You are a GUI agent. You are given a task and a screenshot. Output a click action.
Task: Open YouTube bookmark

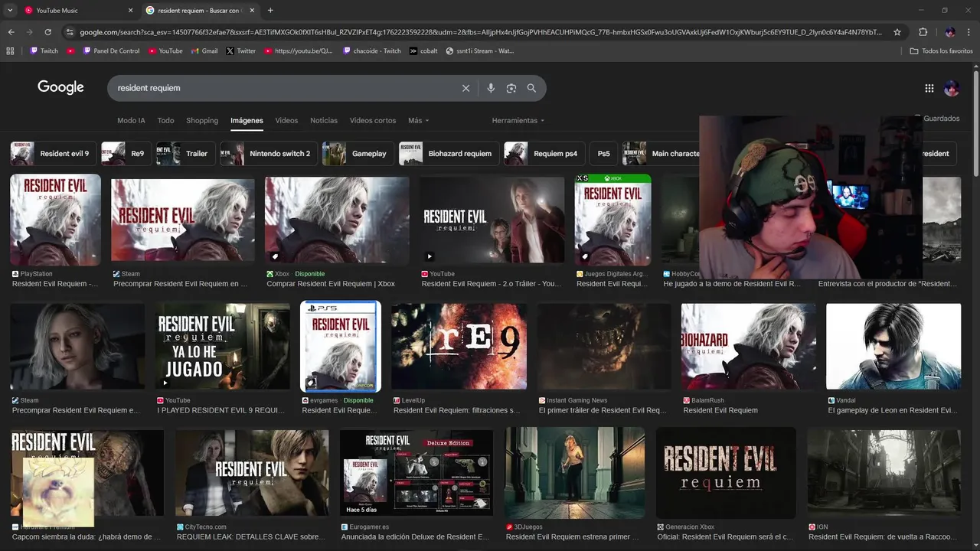(x=165, y=51)
